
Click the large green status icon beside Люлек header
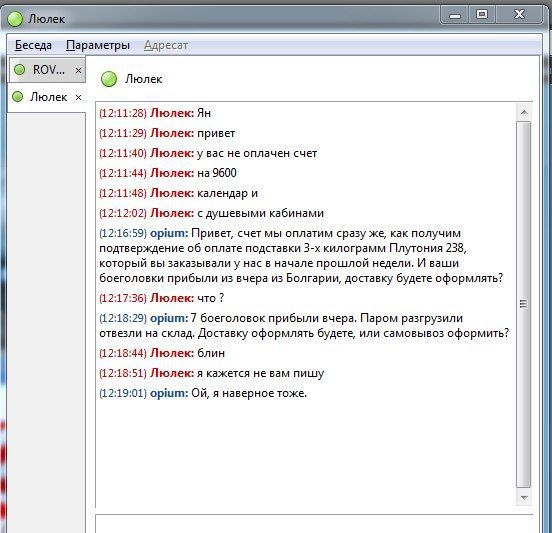[x=109, y=79]
